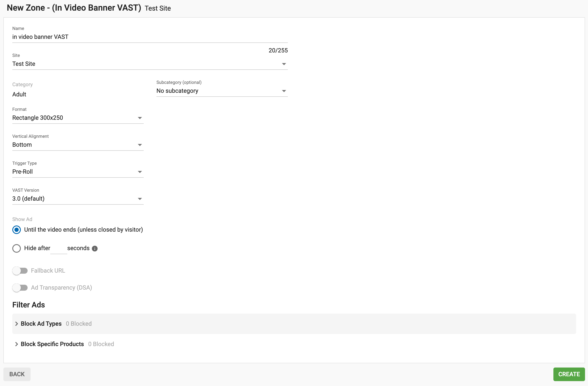This screenshot has width=588, height=386.
Task: Click the Hide after seconds input
Action: coord(59,249)
